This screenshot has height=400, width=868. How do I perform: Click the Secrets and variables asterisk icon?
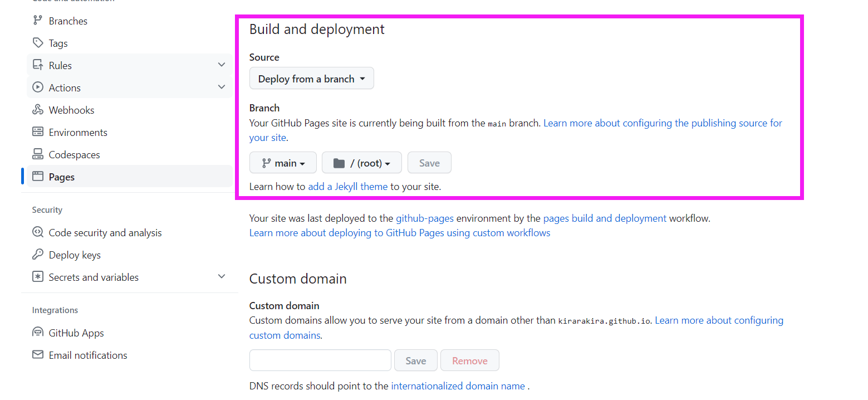(38, 277)
